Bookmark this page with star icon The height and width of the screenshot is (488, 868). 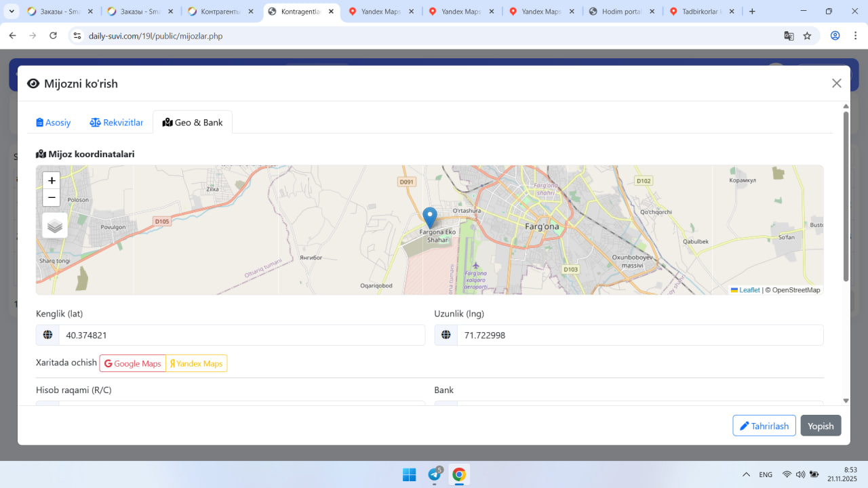(x=807, y=36)
